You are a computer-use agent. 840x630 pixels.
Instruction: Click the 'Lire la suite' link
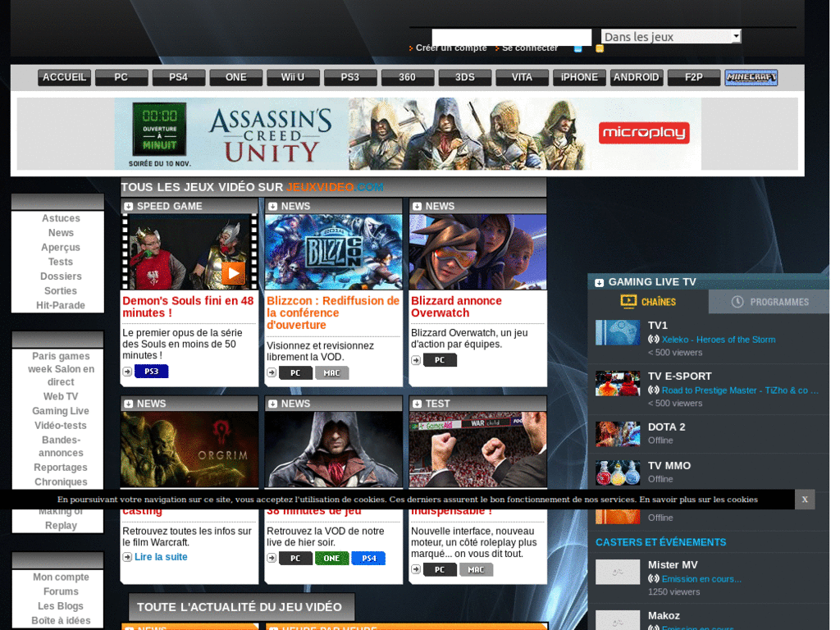point(161,557)
